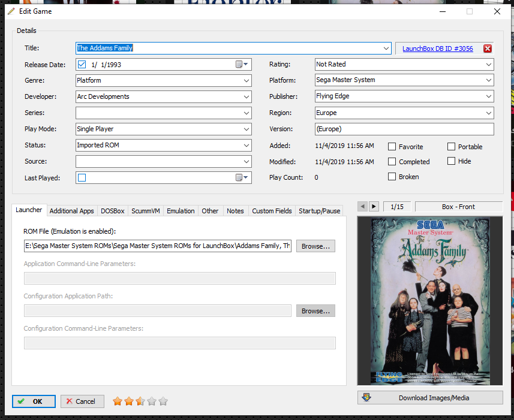Remove the LaunchBox DB ID link with red X

tap(488, 49)
